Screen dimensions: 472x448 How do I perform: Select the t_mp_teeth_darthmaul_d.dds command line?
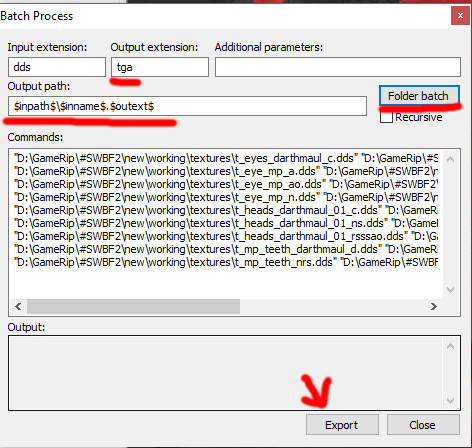click(226, 249)
